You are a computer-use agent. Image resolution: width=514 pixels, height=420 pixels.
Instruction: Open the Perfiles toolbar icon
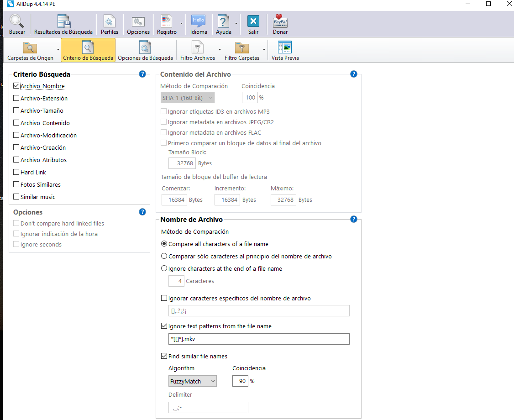tap(110, 21)
